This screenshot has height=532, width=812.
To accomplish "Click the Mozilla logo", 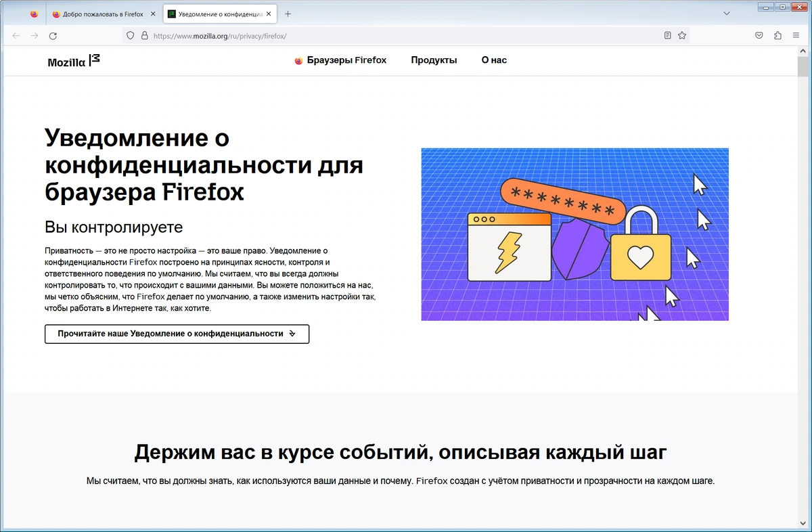I will 74,61.
